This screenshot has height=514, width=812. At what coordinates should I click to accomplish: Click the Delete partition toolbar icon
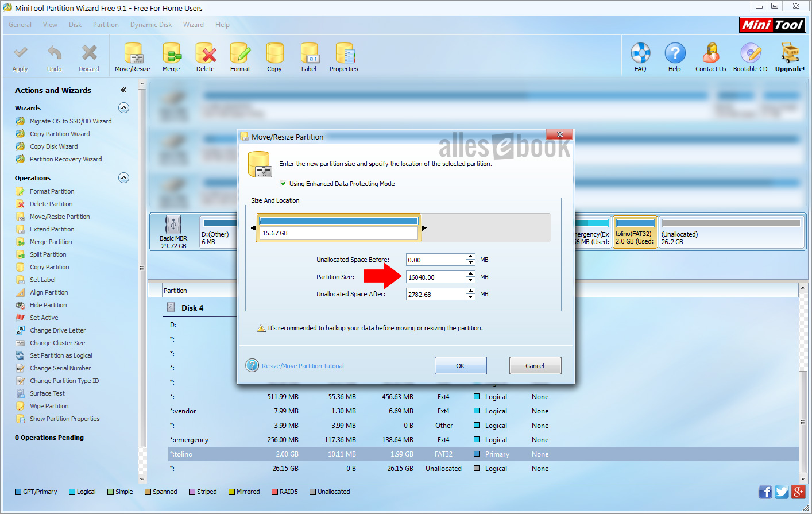tap(206, 57)
